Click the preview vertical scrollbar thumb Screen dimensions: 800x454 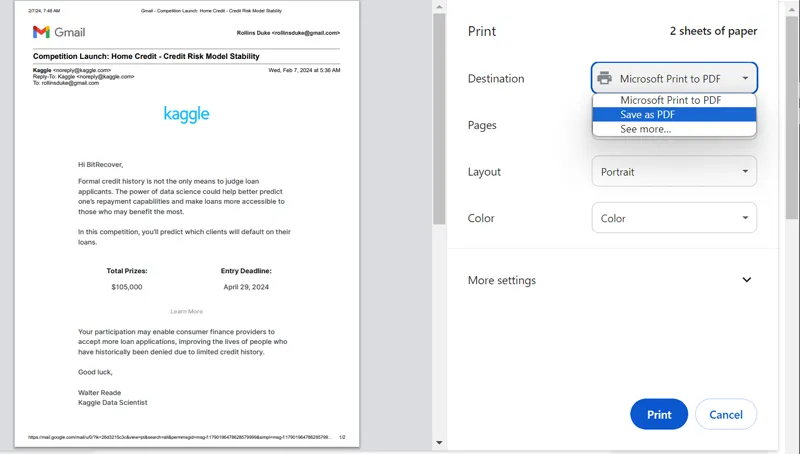click(439, 118)
